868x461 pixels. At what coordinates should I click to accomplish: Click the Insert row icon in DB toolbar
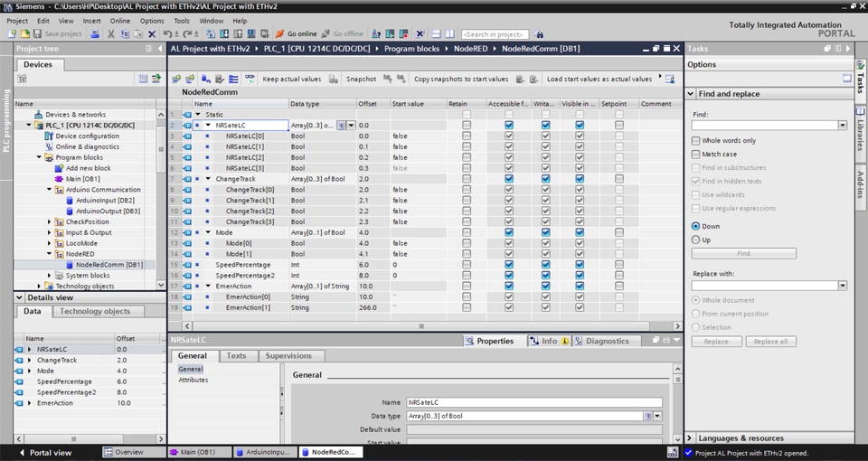coord(175,80)
